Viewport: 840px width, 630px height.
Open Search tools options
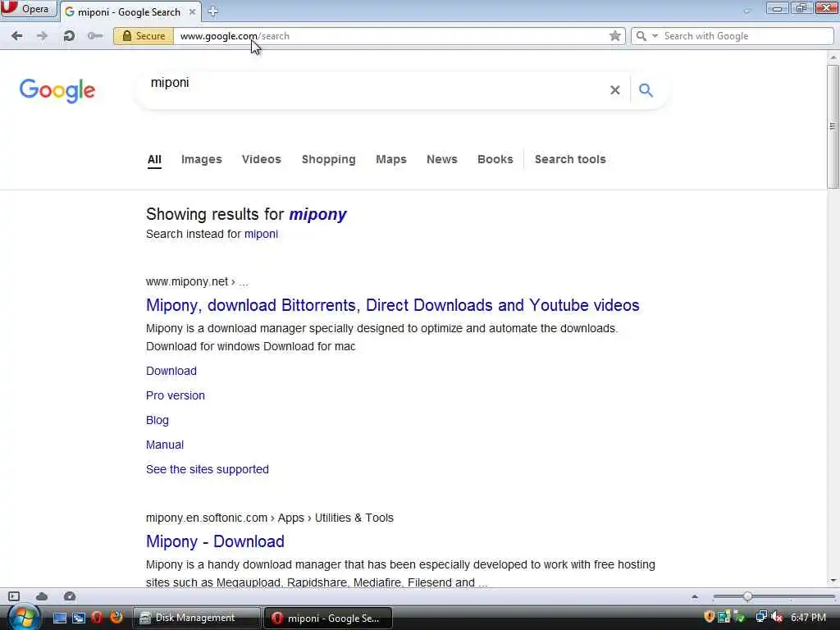click(x=570, y=160)
